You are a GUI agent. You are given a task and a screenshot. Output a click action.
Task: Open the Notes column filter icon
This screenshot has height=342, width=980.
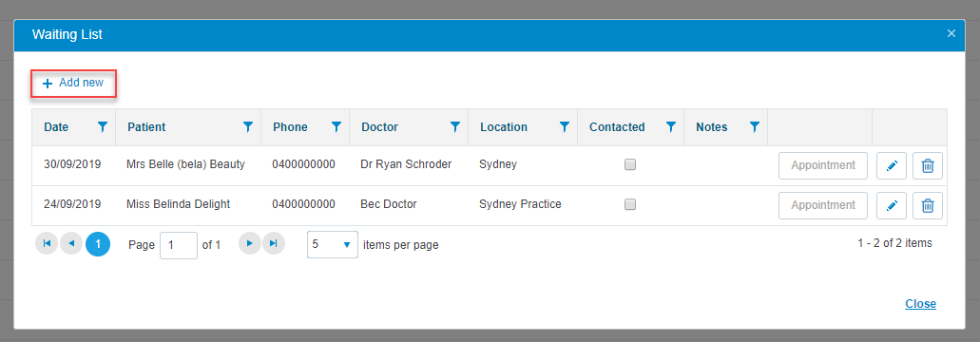[x=755, y=126]
